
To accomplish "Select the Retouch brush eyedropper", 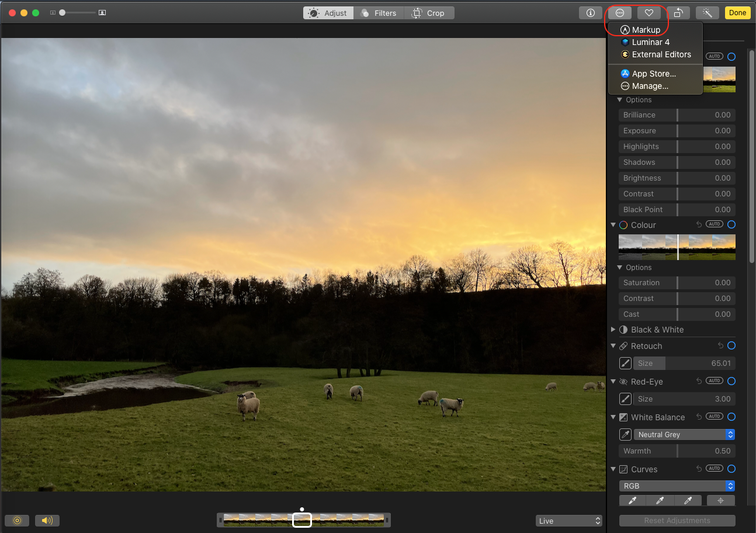I will 625,363.
